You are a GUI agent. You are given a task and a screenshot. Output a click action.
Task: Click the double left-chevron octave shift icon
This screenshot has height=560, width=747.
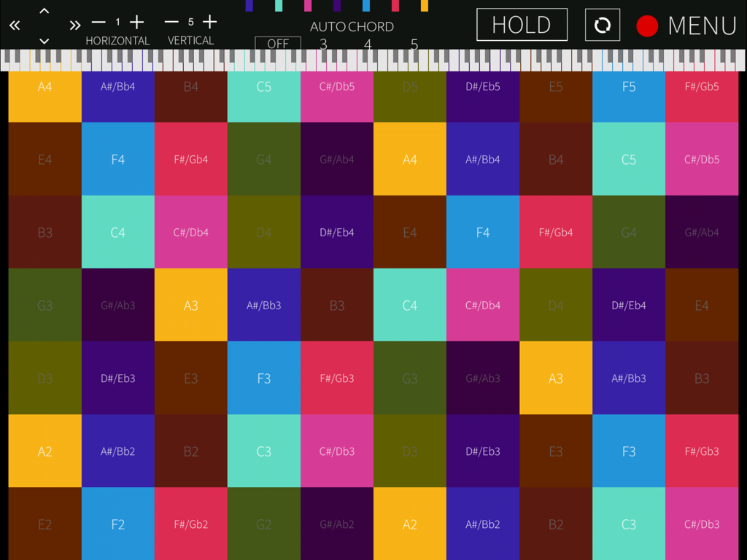point(14,25)
